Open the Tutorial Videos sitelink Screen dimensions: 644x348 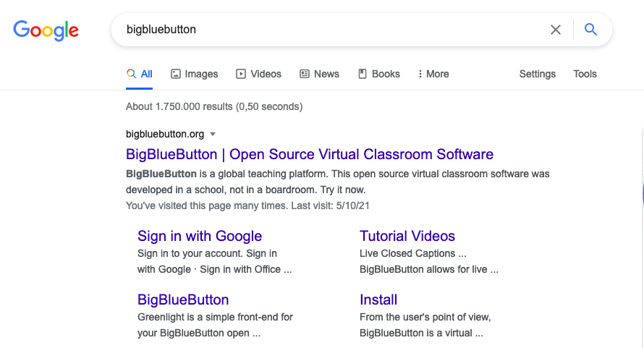point(407,236)
